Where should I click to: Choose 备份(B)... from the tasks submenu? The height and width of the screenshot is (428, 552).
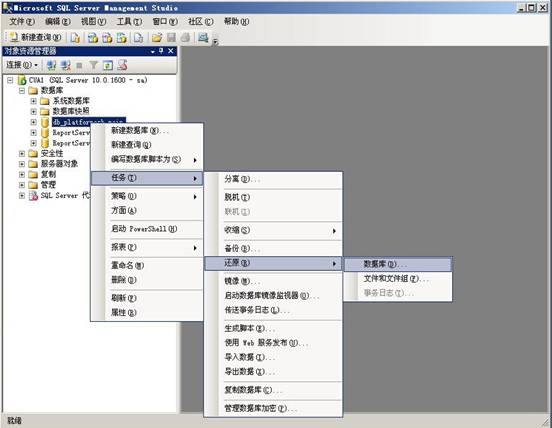242,248
